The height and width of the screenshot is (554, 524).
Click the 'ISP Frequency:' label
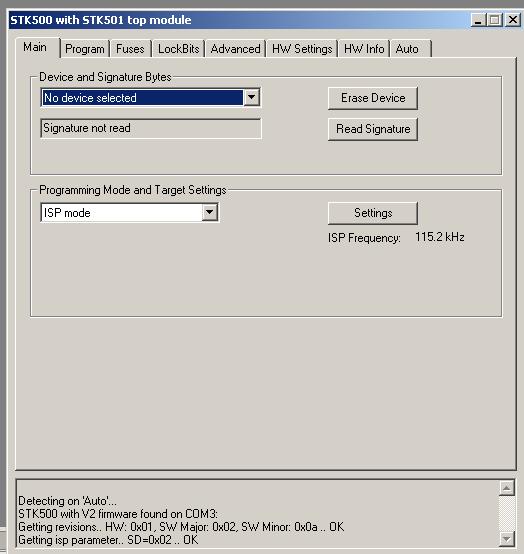click(364, 238)
